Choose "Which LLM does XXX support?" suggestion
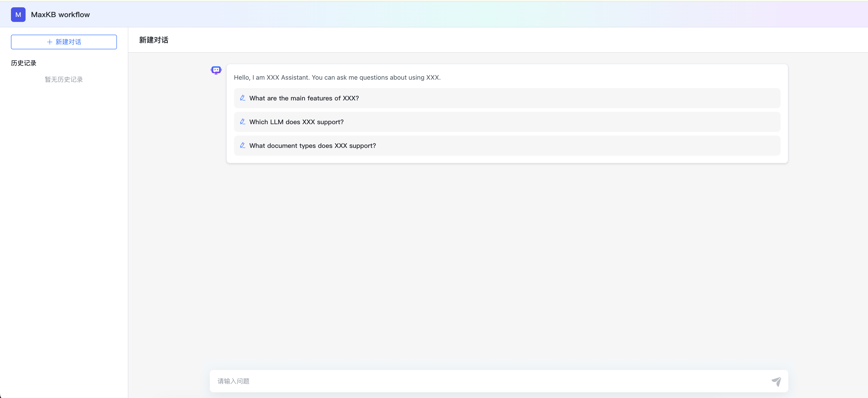Viewport: 868px width, 398px height. (296, 122)
